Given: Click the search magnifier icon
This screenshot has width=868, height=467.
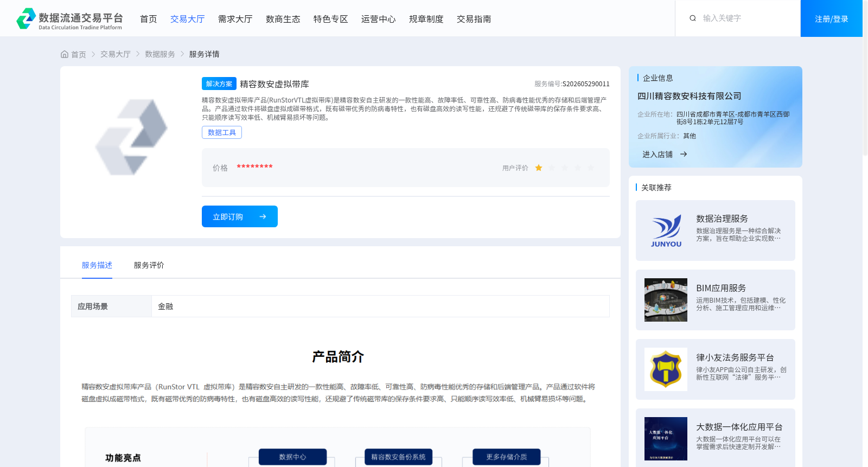Looking at the screenshot, I should (x=693, y=18).
